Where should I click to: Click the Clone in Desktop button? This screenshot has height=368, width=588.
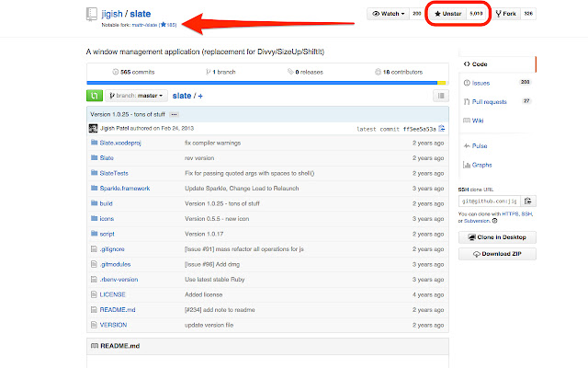coord(497,237)
